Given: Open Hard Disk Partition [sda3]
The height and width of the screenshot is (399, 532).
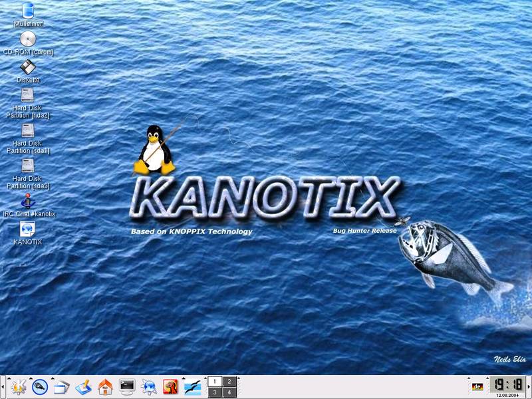Looking at the screenshot, I should [x=27, y=166].
